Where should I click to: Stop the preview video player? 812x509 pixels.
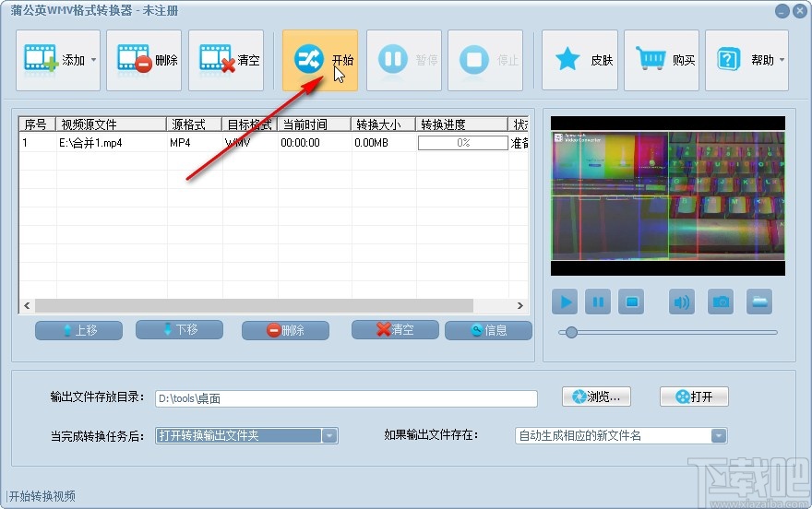click(631, 302)
